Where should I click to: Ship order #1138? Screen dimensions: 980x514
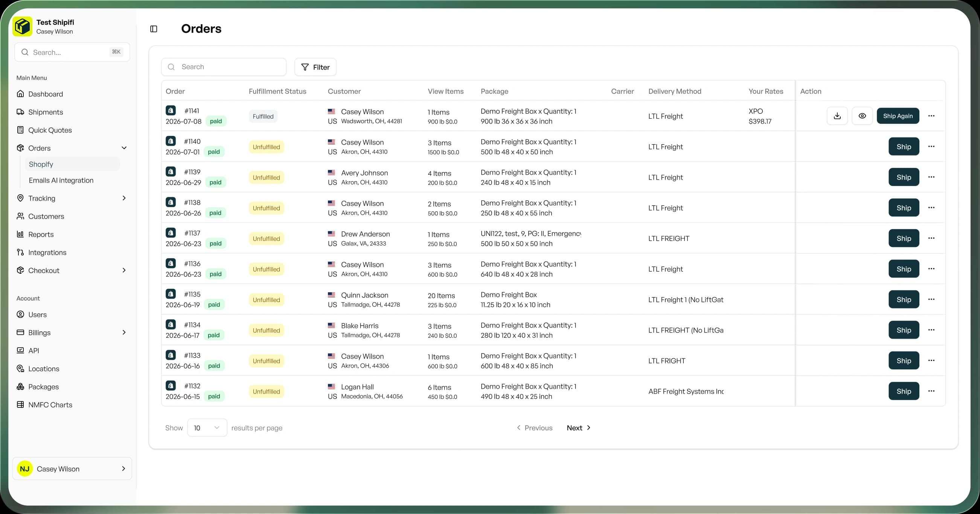(904, 208)
